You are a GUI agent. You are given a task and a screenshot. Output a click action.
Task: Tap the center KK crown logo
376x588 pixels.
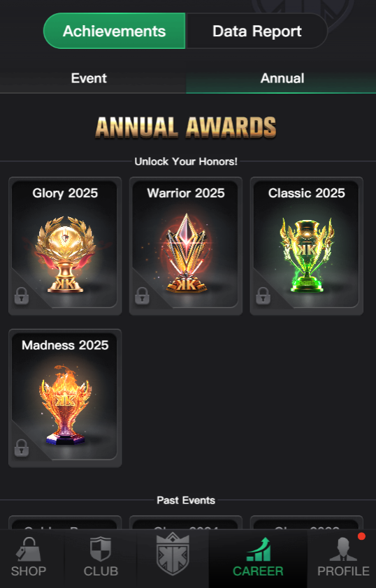click(x=173, y=554)
